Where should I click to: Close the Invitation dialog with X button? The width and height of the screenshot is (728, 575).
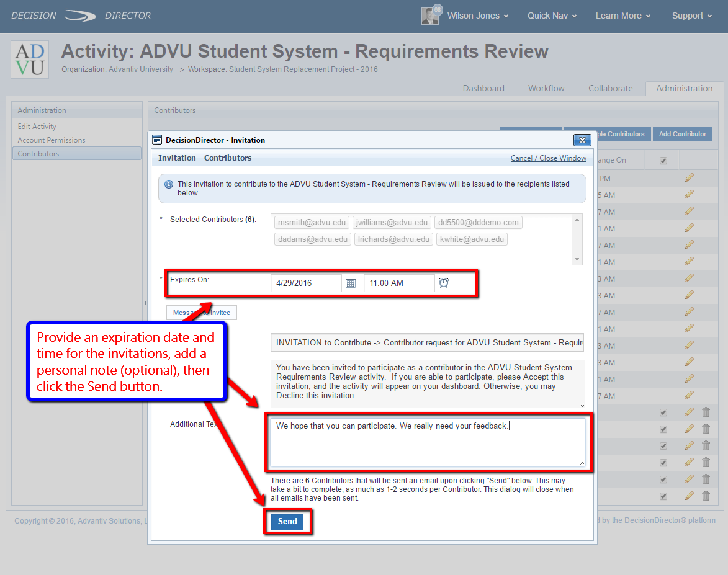coord(582,140)
